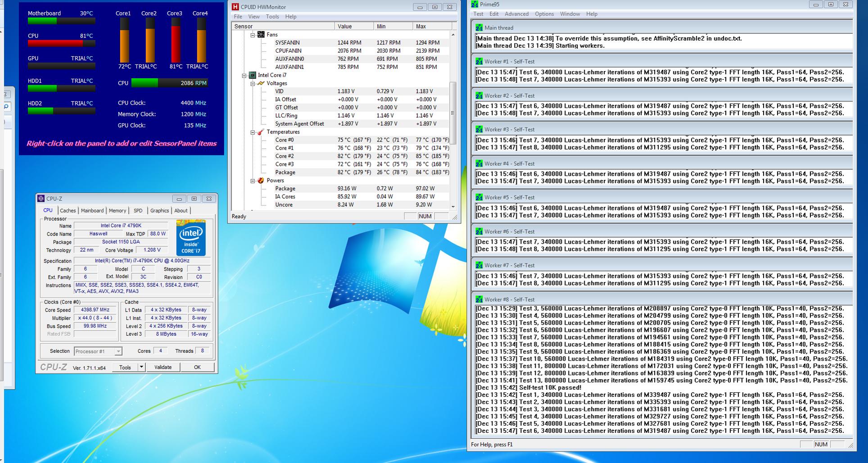Click the Prime95 title bar icon
The height and width of the screenshot is (463, 868).
(475, 5)
